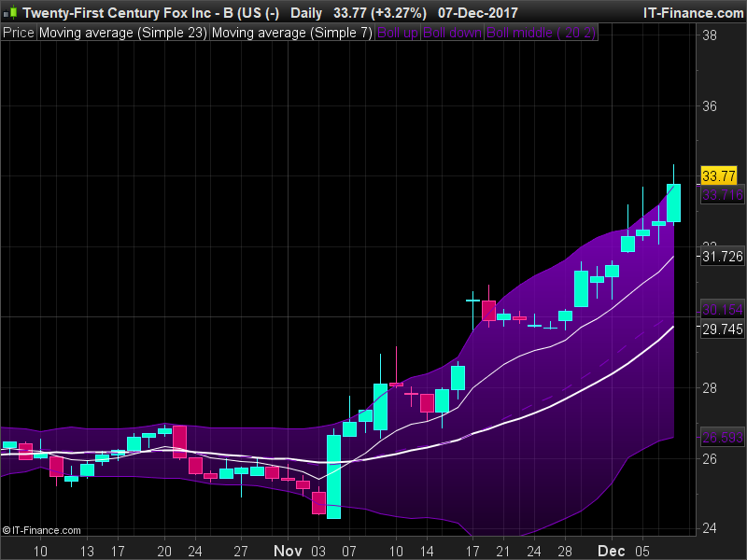This screenshot has height=560, width=747.
Task: Click the Daily timeframe text in the title
Action: pos(306,12)
